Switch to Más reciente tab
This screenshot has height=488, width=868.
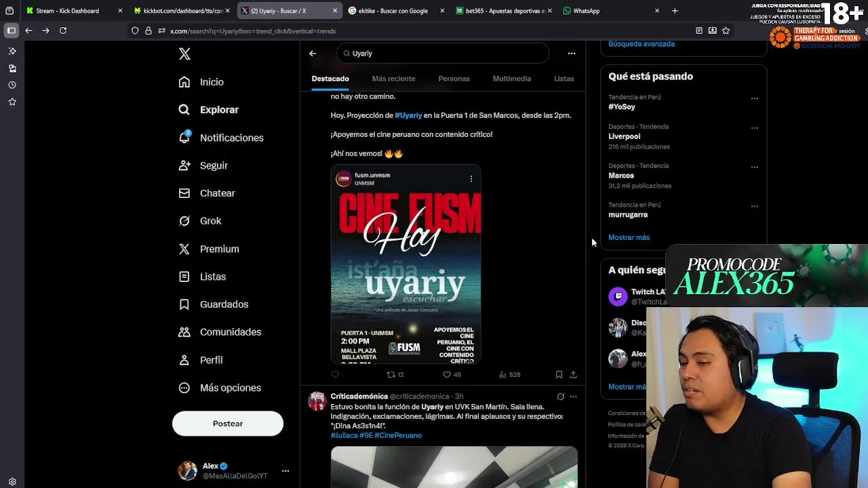tap(393, 79)
